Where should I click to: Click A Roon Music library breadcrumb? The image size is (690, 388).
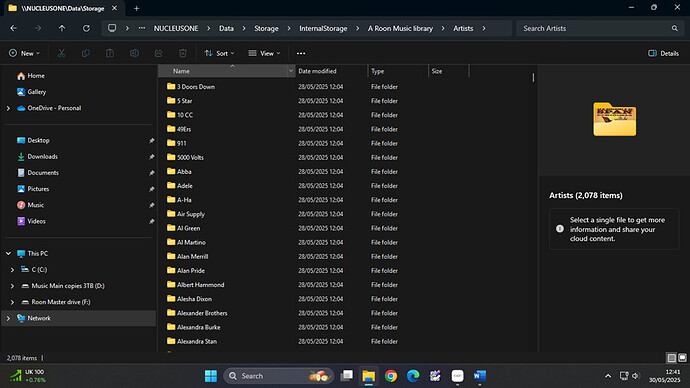(400, 28)
